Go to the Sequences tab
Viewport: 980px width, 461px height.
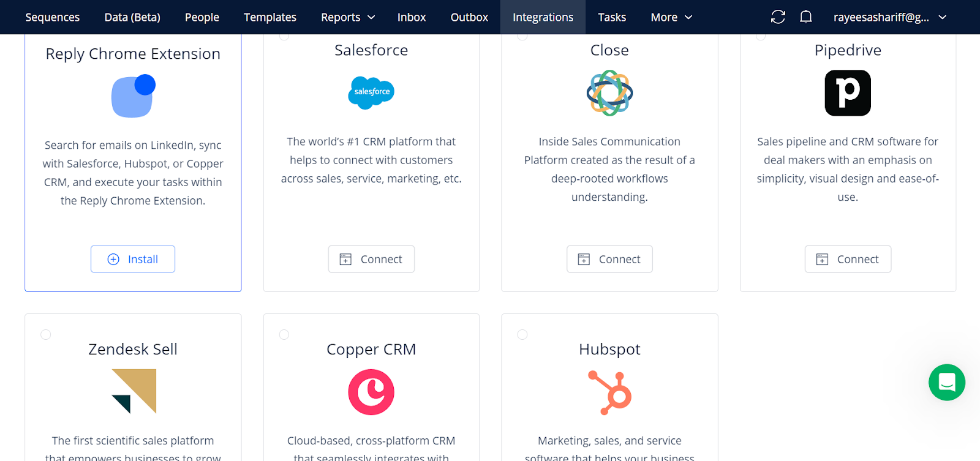tap(53, 17)
